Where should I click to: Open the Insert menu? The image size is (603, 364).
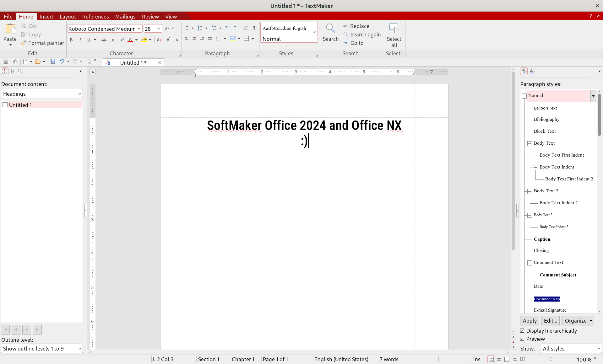(x=46, y=16)
